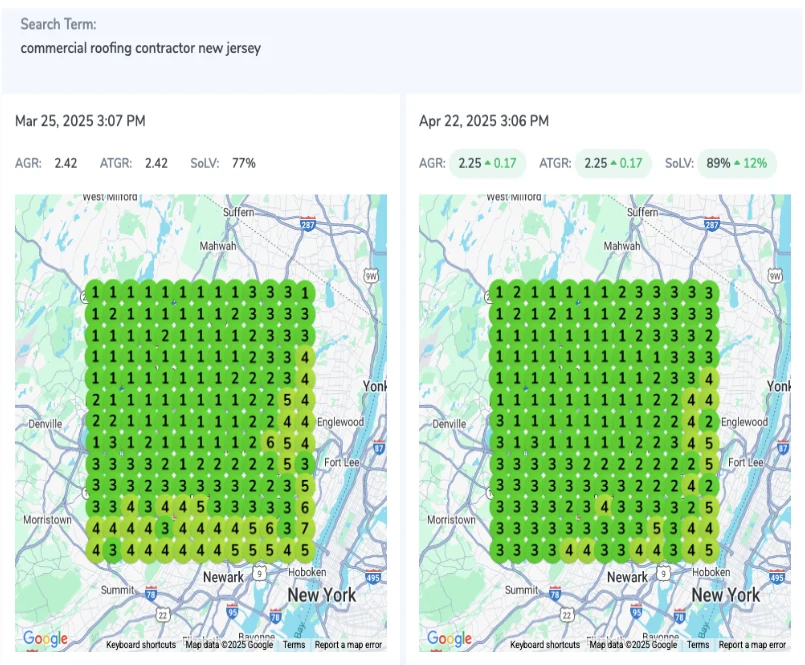Open the Terms link on the right map
This screenshot has height=665, width=805.
point(698,645)
